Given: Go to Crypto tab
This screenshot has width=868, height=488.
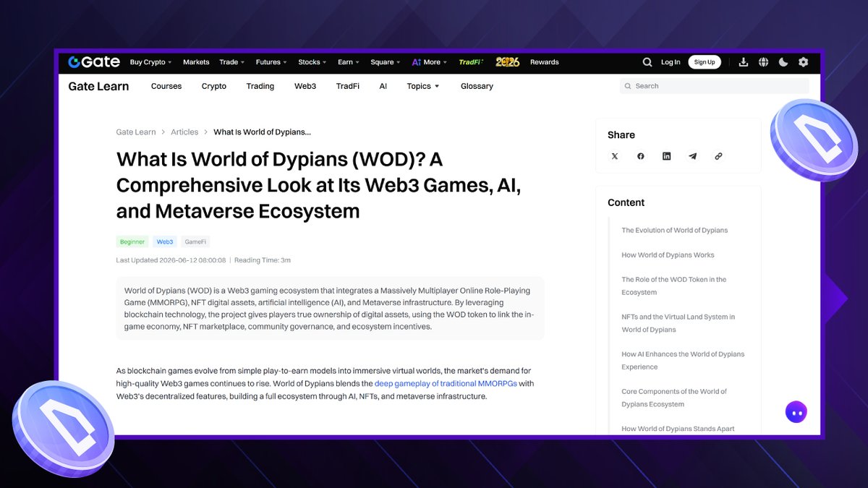Looking at the screenshot, I should tap(214, 86).
